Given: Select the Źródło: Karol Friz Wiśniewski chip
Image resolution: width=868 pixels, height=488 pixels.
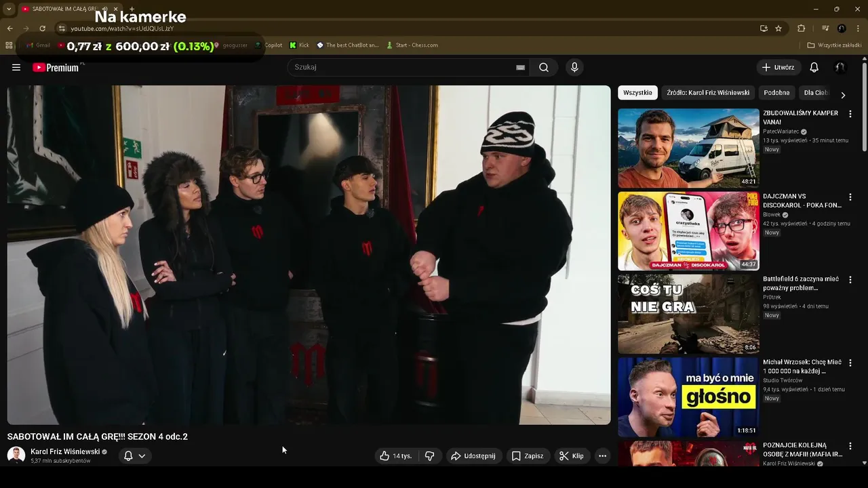Looking at the screenshot, I should click(x=708, y=93).
